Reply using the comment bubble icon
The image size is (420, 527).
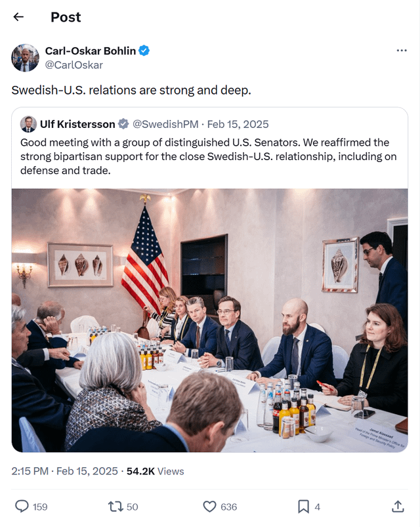pos(22,506)
